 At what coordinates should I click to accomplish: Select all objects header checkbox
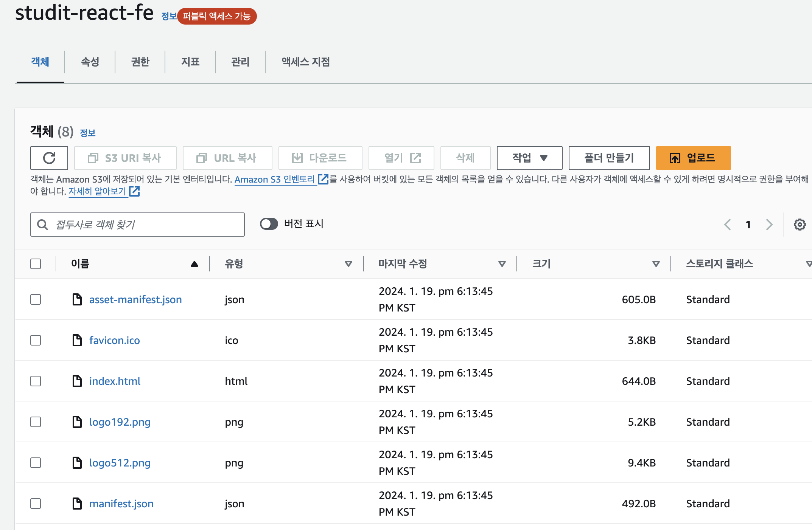(36, 264)
